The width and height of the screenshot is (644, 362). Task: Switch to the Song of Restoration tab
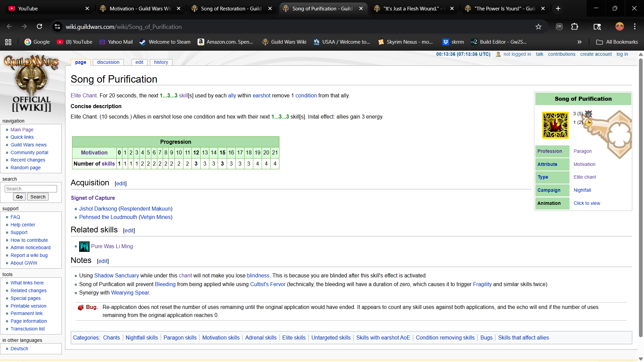231,8
